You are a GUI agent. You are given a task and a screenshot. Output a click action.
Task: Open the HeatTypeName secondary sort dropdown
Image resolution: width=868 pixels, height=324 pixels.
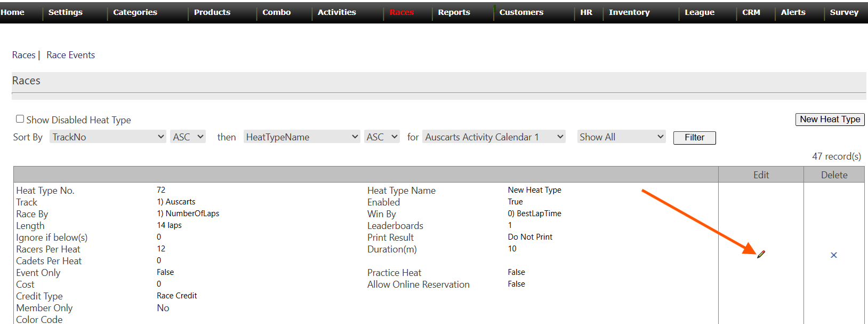pyautogui.click(x=302, y=137)
